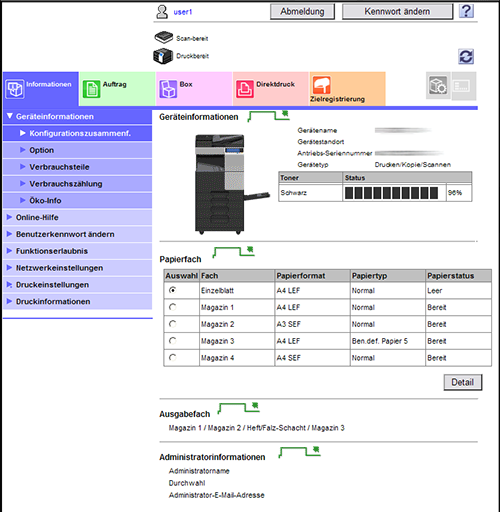Click the refresh page icon
Screen dimensions: 500x512
tap(466, 56)
